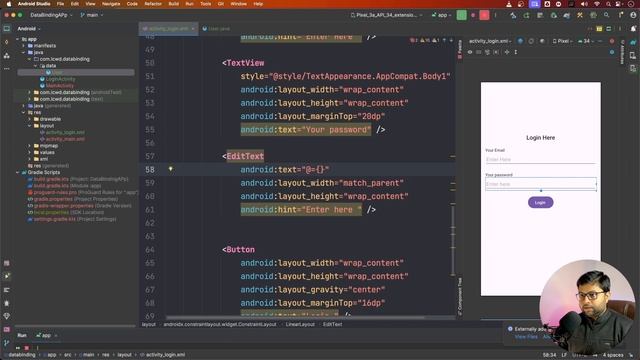
Task: Select activity_main.xml in layout folder
Action: pyautogui.click(x=65, y=139)
